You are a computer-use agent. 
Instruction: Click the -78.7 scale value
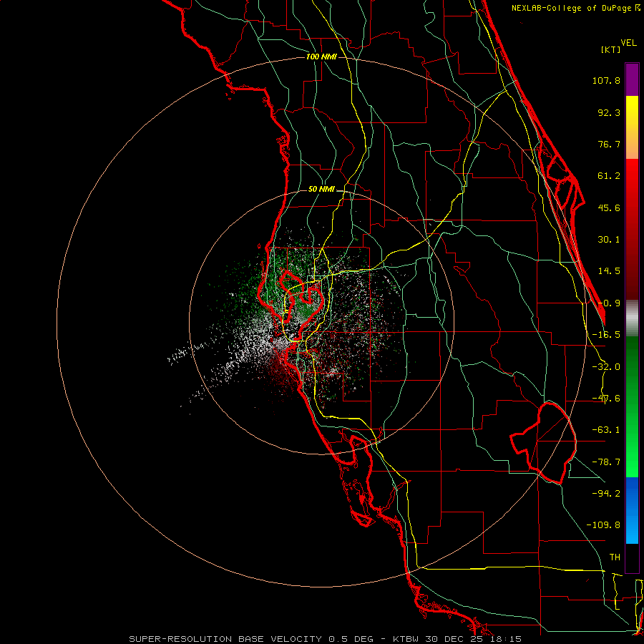coord(606,462)
